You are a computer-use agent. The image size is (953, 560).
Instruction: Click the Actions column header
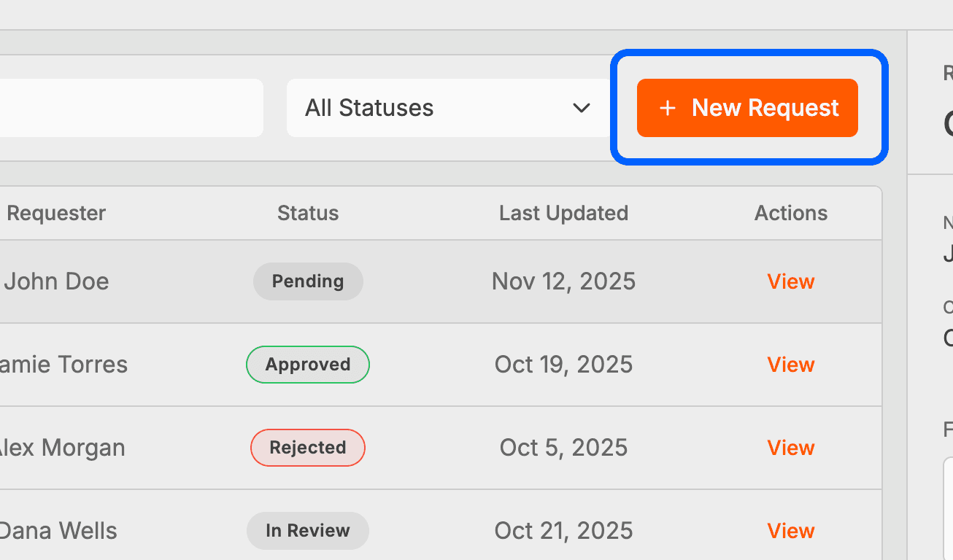791,212
